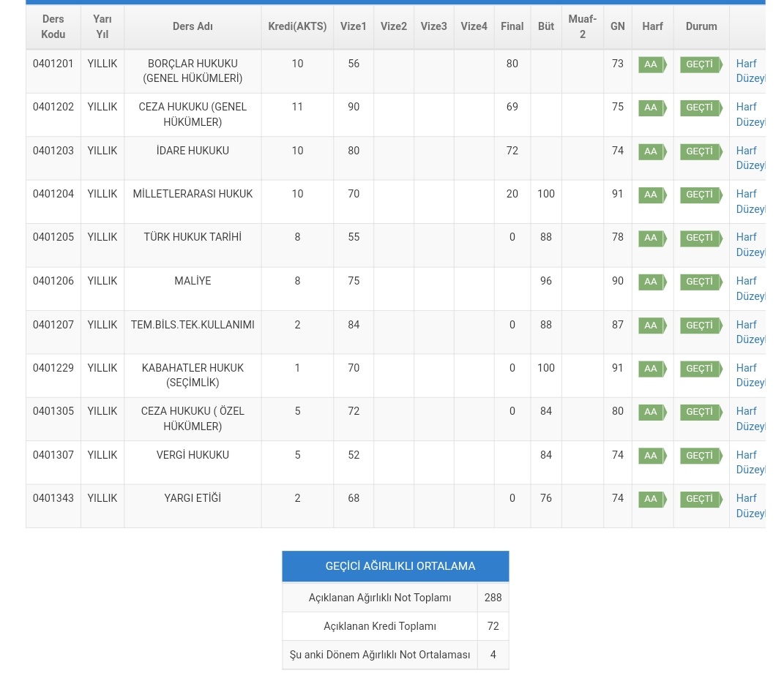Viewport: 784px width, 673px height.
Task: Click the Kredi(AKTS) column header
Action: pyautogui.click(x=297, y=26)
